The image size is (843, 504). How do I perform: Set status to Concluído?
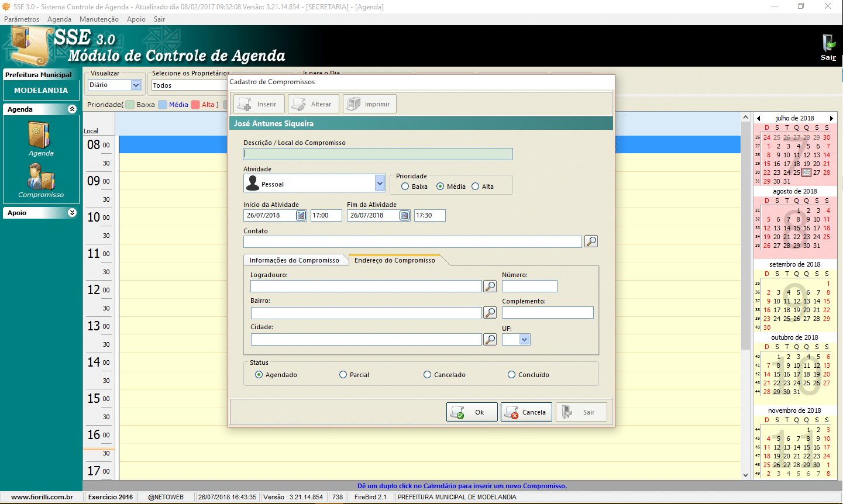click(x=512, y=375)
